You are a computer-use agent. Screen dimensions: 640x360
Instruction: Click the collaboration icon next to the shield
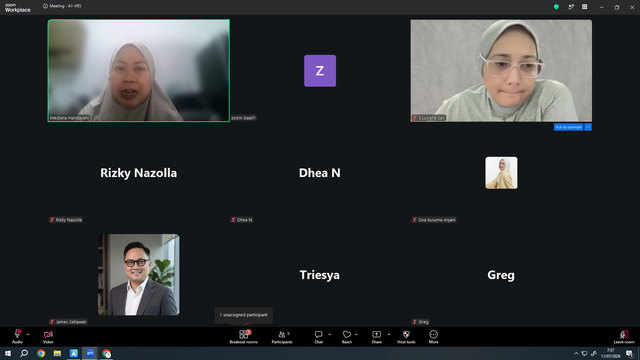point(571,7)
